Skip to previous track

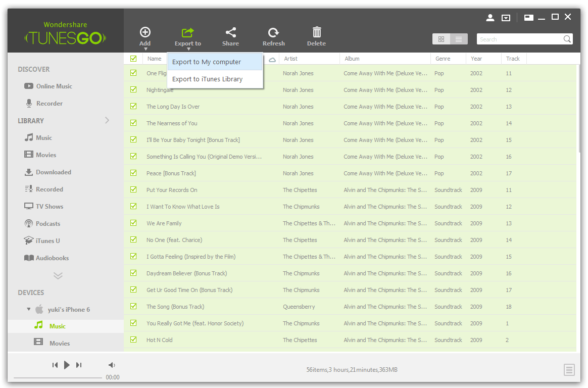point(55,365)
